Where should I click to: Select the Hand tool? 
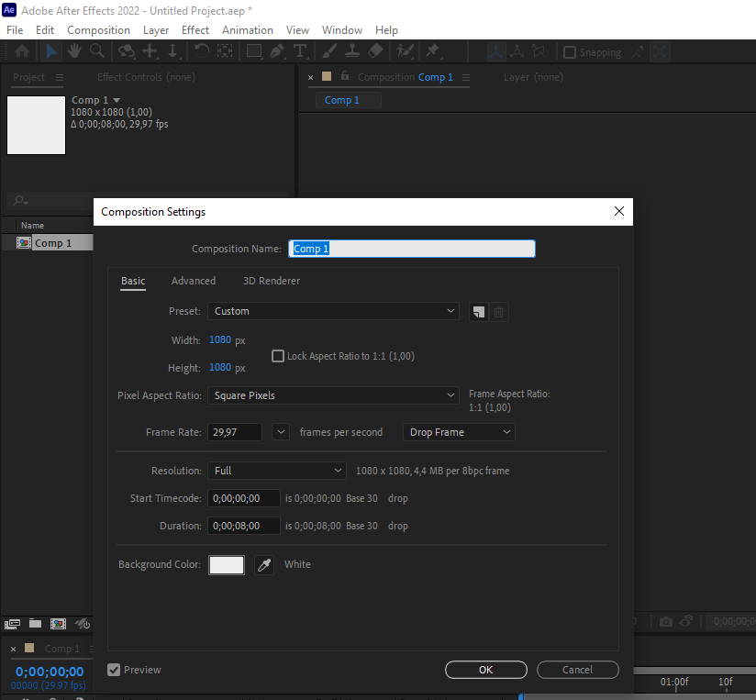[x=73, y=51]
